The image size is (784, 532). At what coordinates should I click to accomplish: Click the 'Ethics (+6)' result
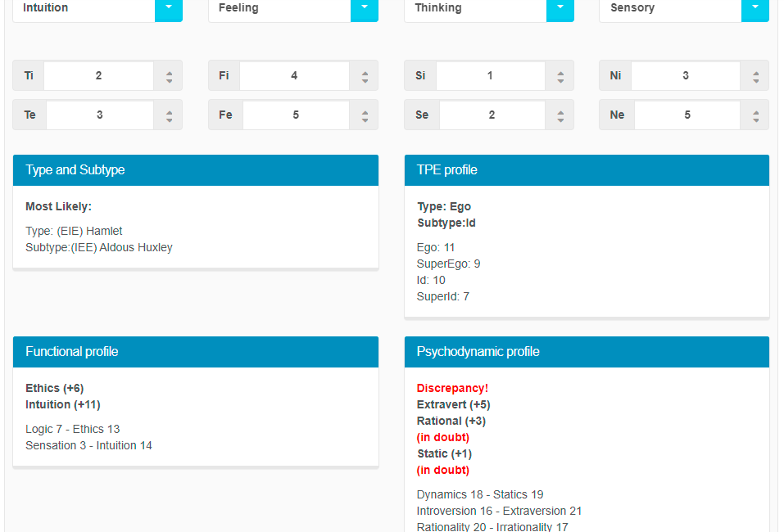[x=55, y=388]
